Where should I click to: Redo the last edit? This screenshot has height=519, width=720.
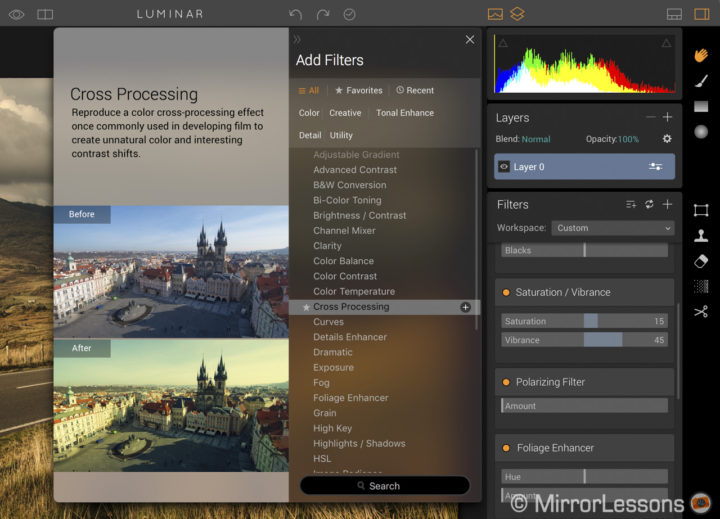(x=323, y=15)
